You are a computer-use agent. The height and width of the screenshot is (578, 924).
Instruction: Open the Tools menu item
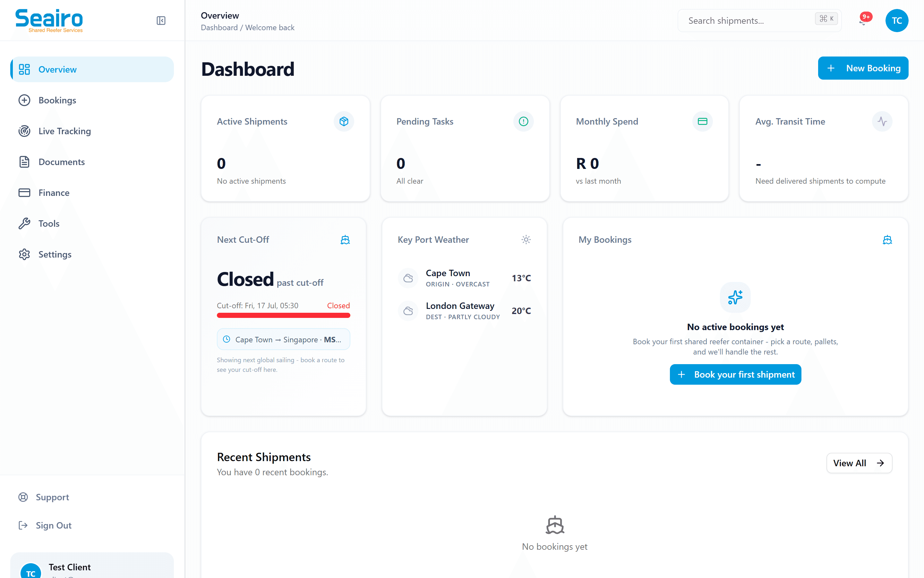pyautogui.click(x=92, y=223)
